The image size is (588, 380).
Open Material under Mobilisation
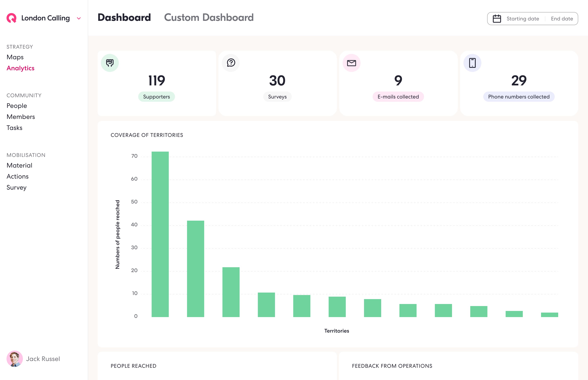[19, 165]
